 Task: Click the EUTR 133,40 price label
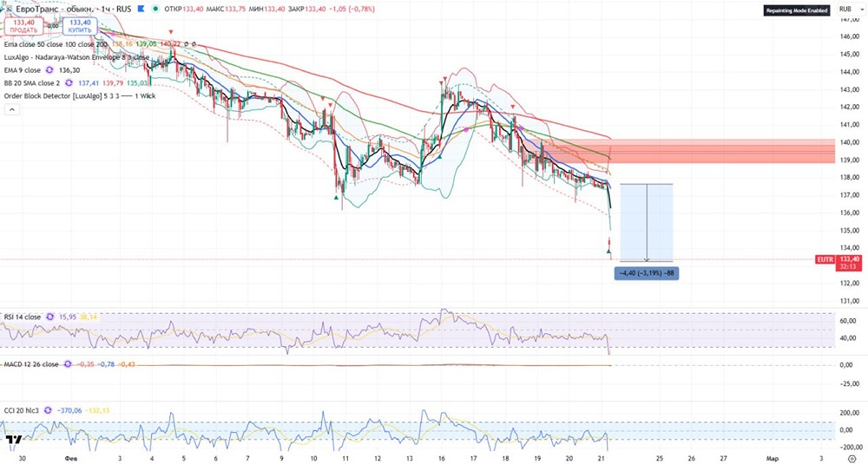[x=838, y=259]
